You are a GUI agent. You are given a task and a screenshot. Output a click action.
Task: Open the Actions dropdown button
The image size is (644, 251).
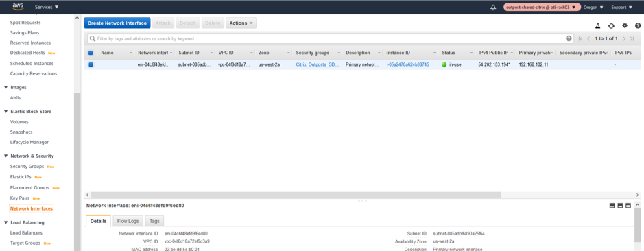coord(241,23)
